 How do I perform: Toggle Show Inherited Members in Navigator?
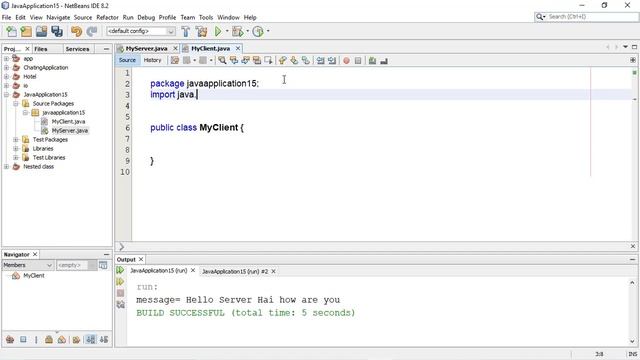(10, 339)
